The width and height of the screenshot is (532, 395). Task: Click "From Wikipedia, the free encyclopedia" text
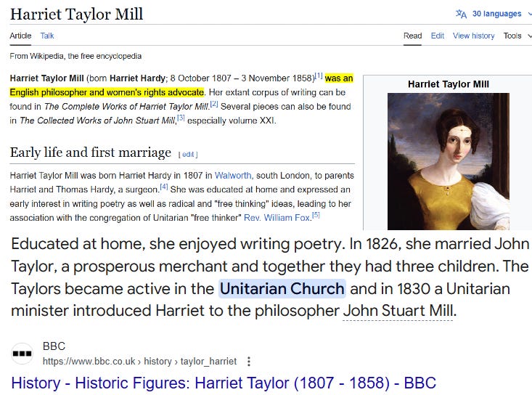click(75, 56)
